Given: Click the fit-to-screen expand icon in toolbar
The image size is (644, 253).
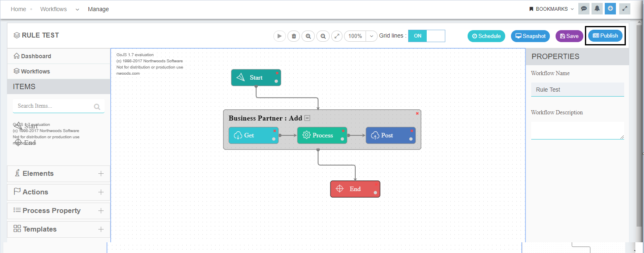Looking at the screenshot, I should (337, 36).
